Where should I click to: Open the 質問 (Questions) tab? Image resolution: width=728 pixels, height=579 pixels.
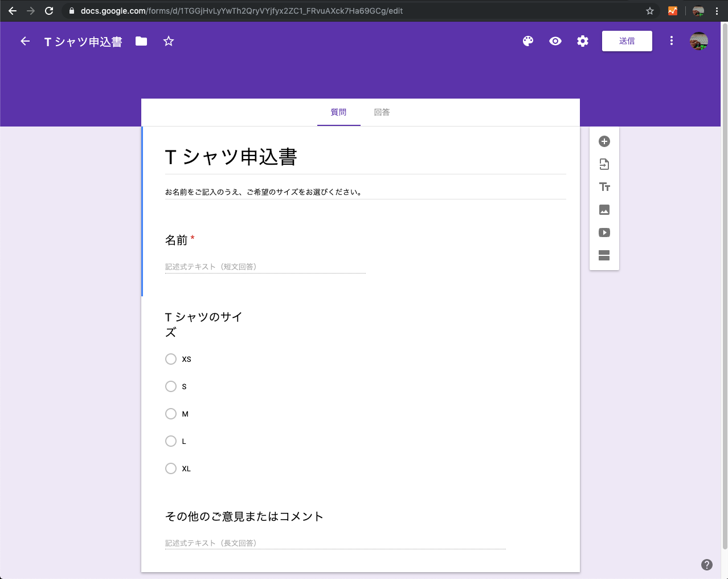[x=338, y=112]
